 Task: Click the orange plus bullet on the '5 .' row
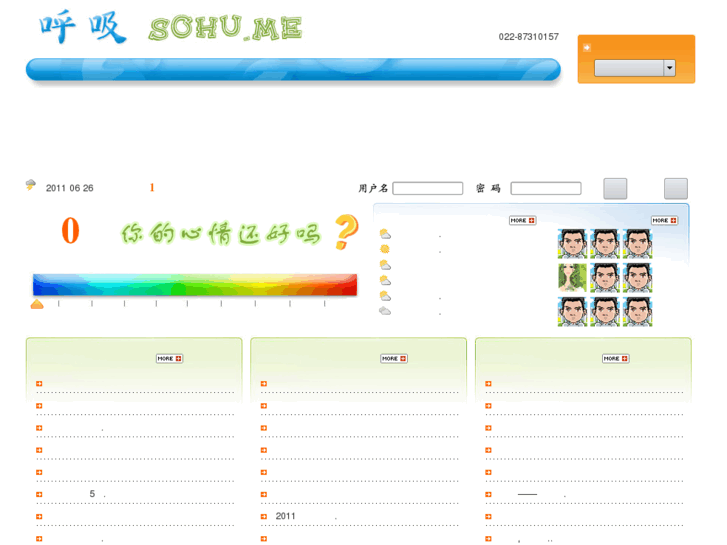[39, 494]
